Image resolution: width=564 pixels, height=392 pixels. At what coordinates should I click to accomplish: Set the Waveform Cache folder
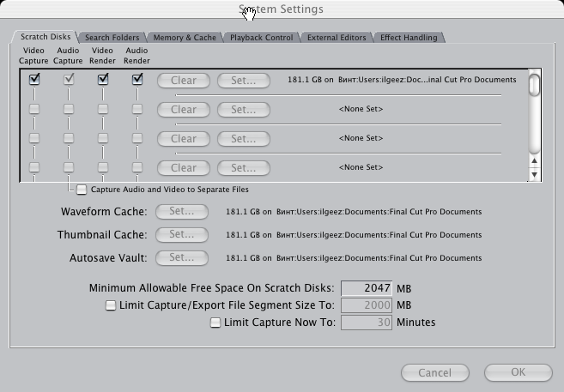182,212
